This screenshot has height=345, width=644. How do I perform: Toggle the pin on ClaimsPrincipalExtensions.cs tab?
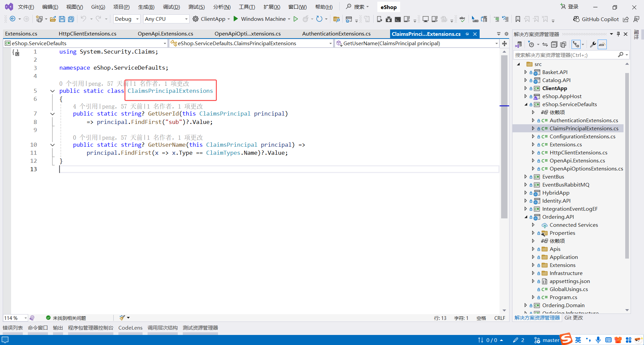(467, 34)
